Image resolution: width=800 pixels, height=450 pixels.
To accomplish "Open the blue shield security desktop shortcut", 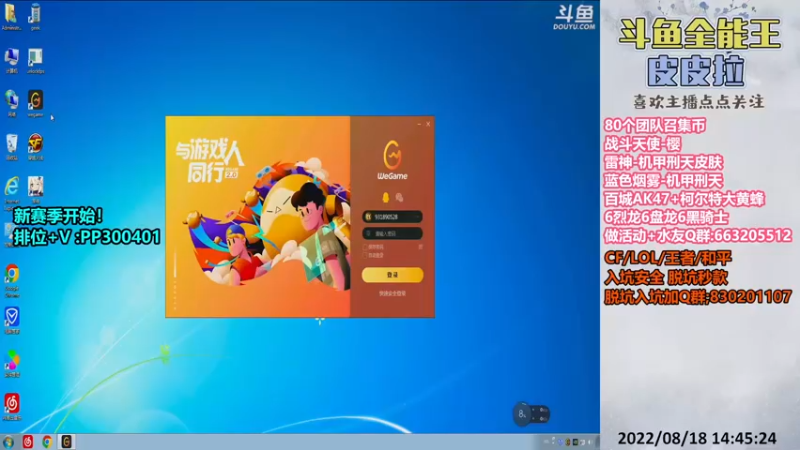I will pos(12,320).
